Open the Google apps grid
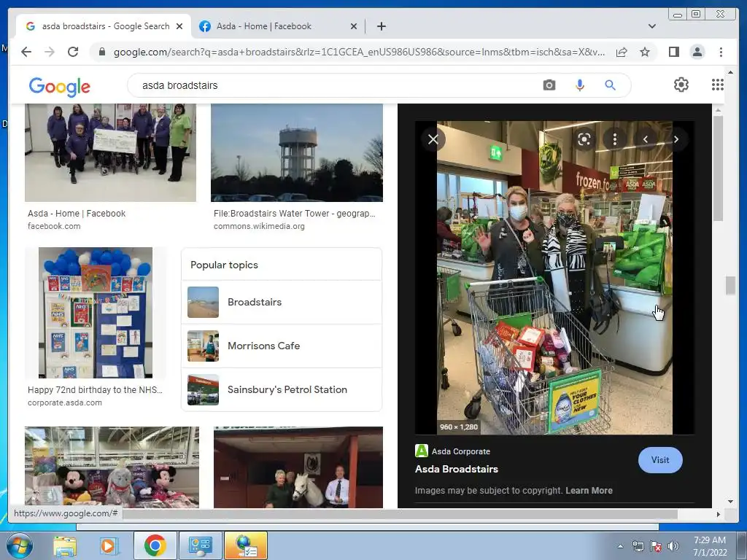Screen dimensions: 747x560 (x=718, y=85)
